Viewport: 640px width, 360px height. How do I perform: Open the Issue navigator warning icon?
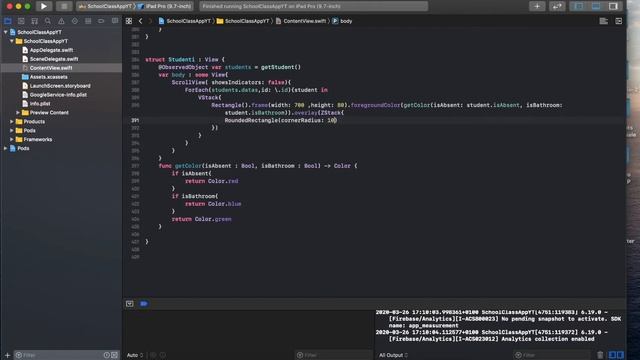(x=61, y=21)
